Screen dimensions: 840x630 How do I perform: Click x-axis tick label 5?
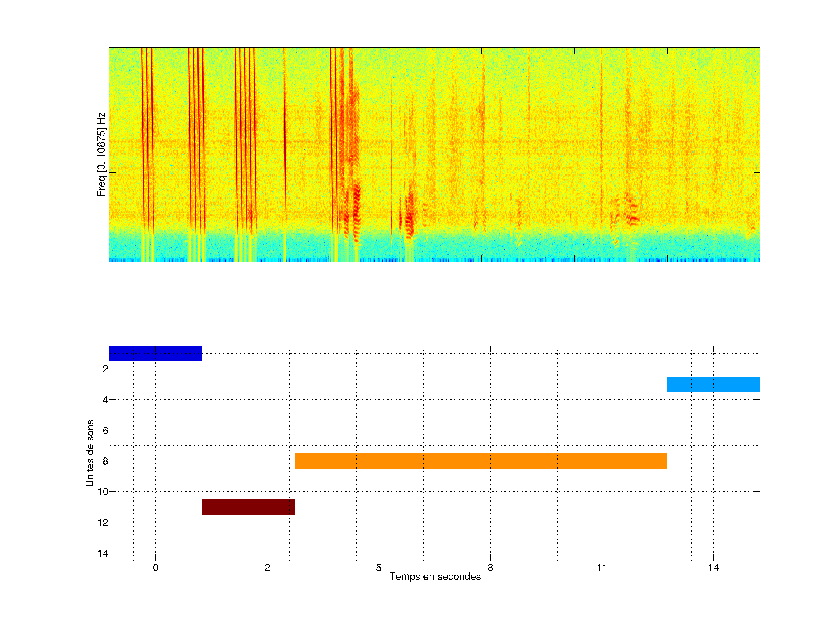(x=379, y=568)
